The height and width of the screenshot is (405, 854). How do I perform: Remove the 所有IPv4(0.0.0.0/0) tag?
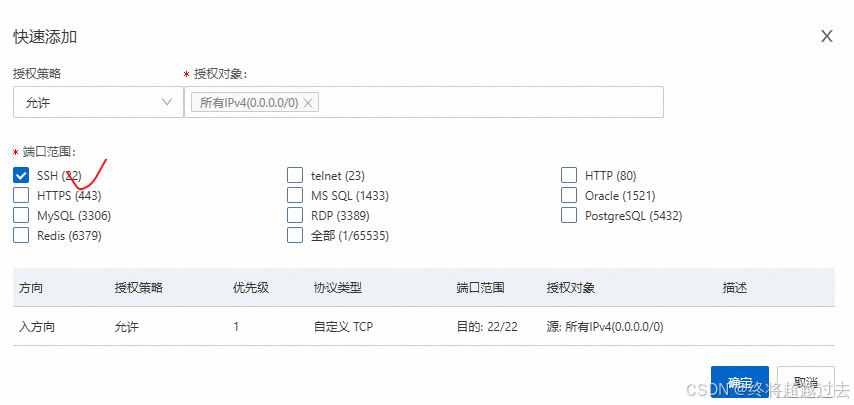[x=308, y=102]
